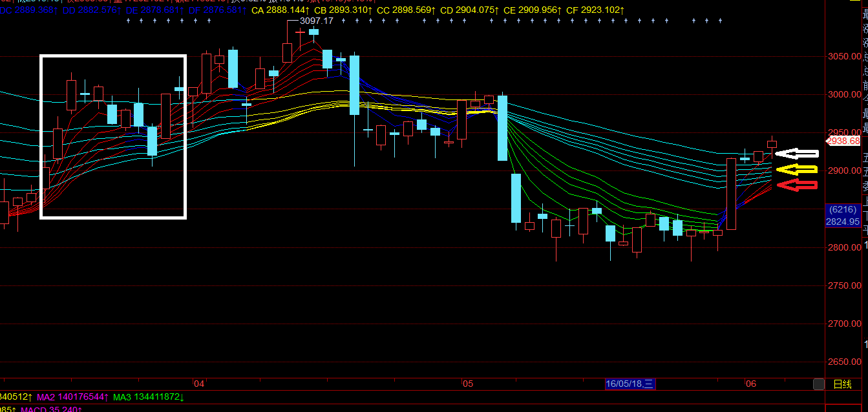Click the yellow arrow annotation
The height and width of the screenshot is (412, 868).
click(x=797, y=170)
